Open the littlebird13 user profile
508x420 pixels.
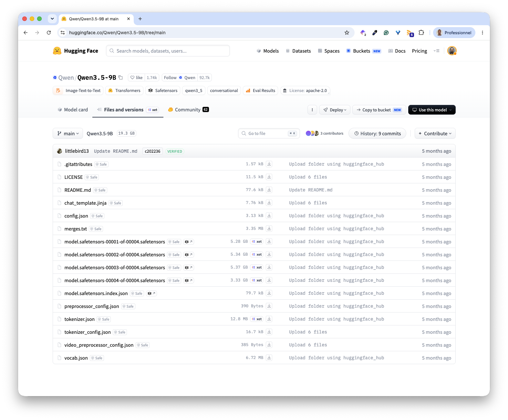pos(77,151)
